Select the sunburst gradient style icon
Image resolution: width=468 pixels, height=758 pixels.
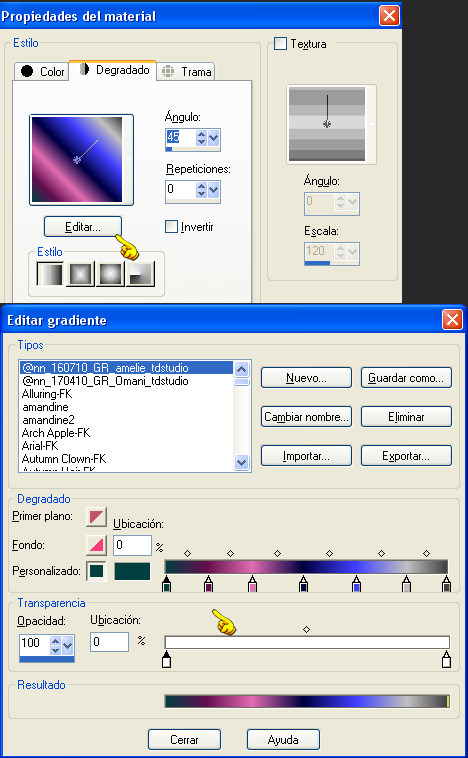click(111, 274)
